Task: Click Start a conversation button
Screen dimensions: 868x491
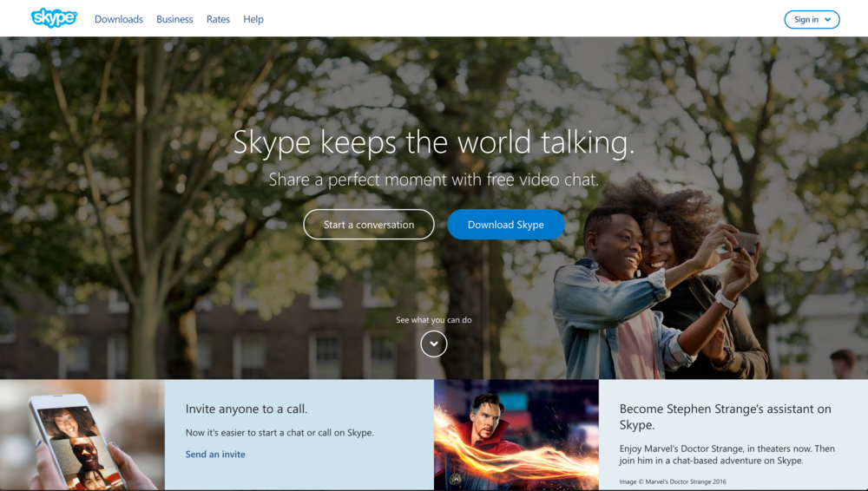Action: (x=369, y=224)
